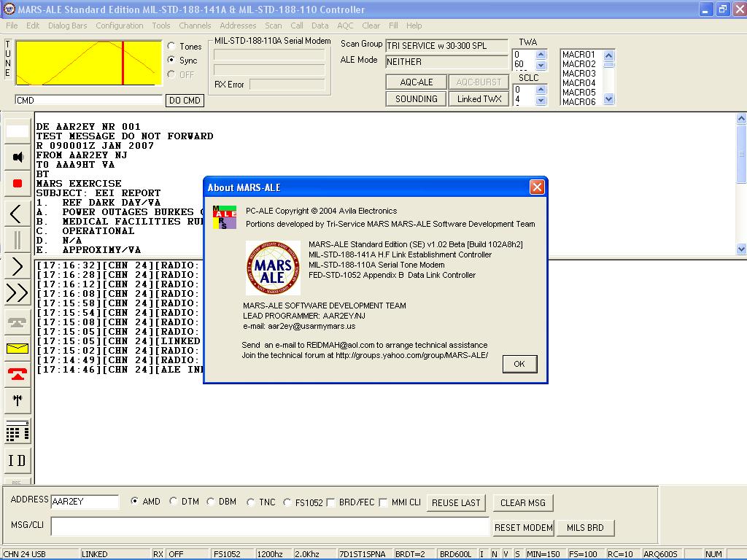Open the Channels menu
Image resolution: width=747 pixels, height=560 pixels.
(195, 26)
